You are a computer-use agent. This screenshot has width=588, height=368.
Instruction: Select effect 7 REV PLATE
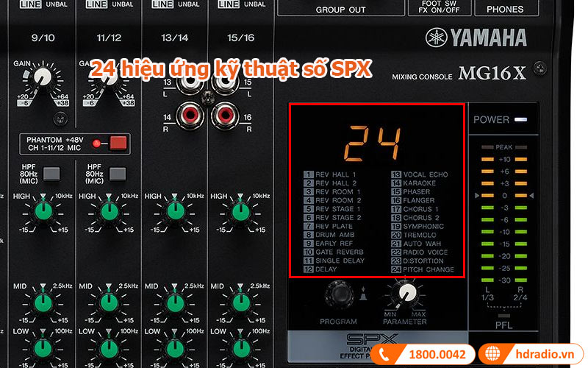pyautogui.click(x=328, y=227)
